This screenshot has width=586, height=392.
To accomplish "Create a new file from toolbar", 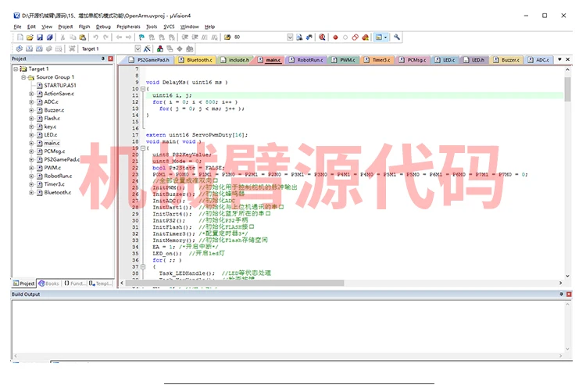I will [x=20, y=37].
